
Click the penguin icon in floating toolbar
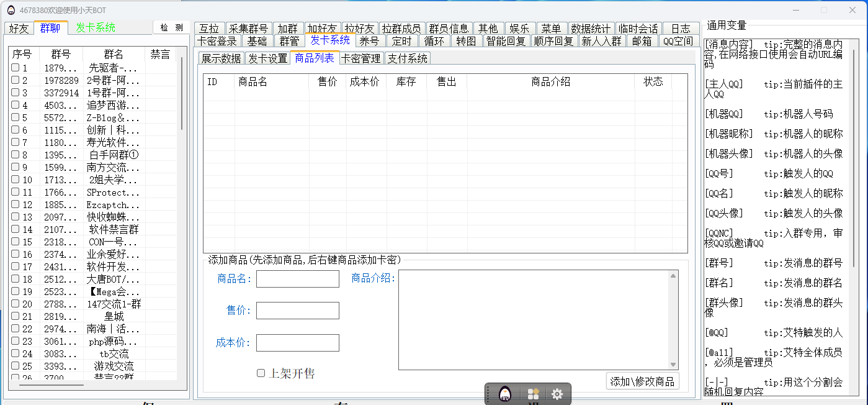tap(506, 394)
